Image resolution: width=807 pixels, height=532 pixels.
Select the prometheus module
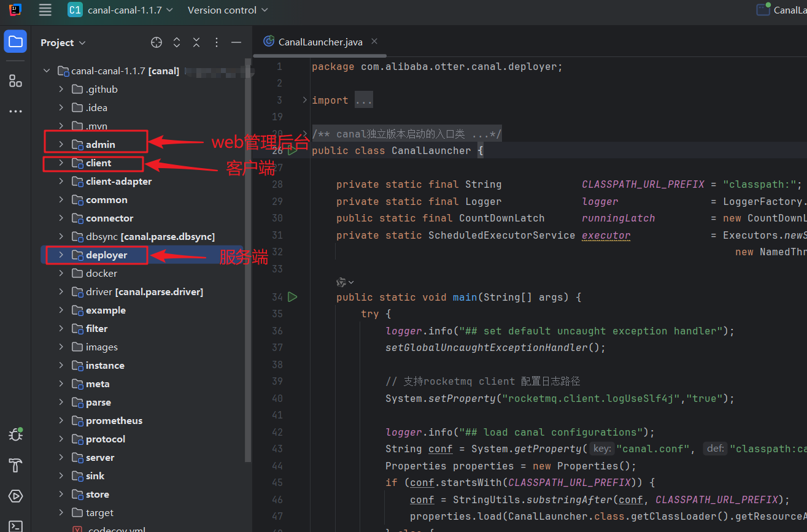pyautogui.click(x=114, y=420)
